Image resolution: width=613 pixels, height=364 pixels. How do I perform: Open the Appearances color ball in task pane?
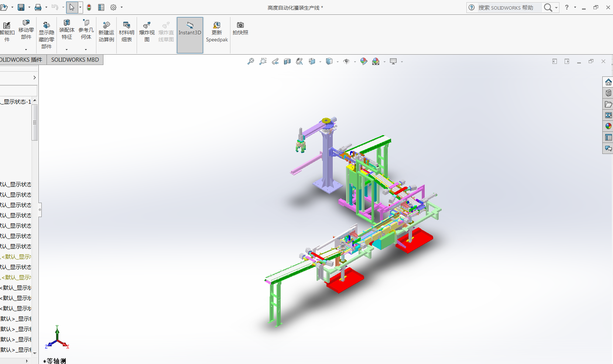pyautogui.click(x=608, y=126)
